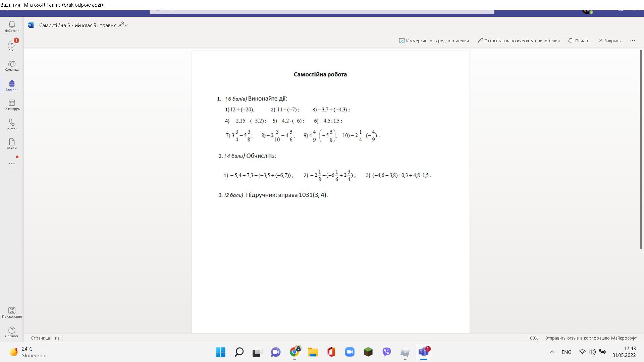The image size is (644, 362).
Task: Print the document with Печать
Action: (579, 41)
